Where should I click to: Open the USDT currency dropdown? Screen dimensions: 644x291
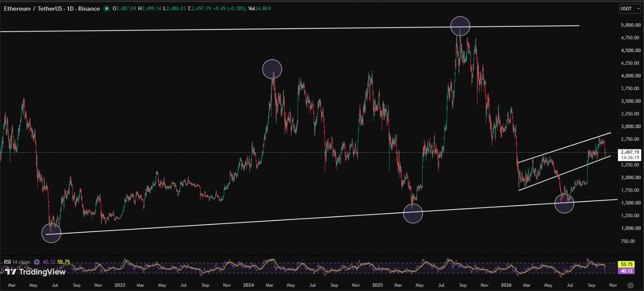[x=630, y=9]
